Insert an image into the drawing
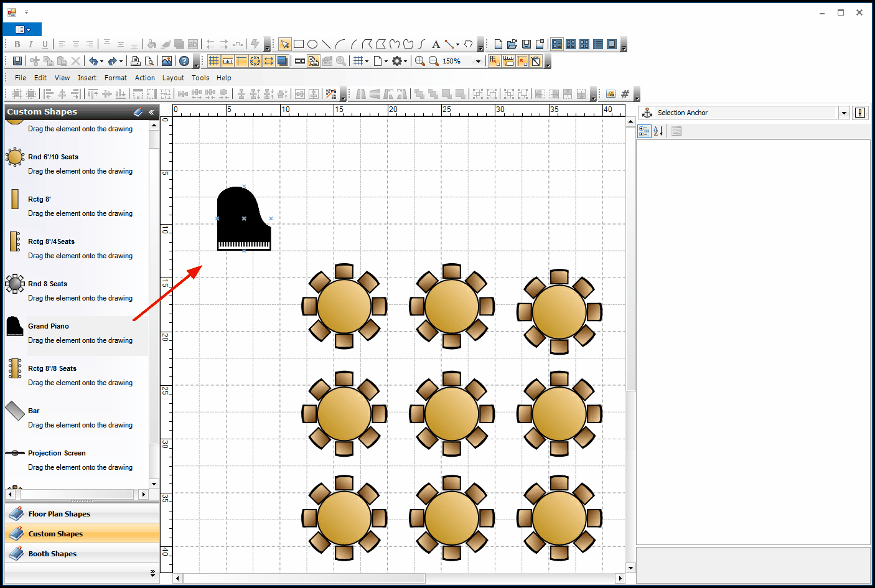875x588 pixels. pyautogui.click(x=167, y=61)
